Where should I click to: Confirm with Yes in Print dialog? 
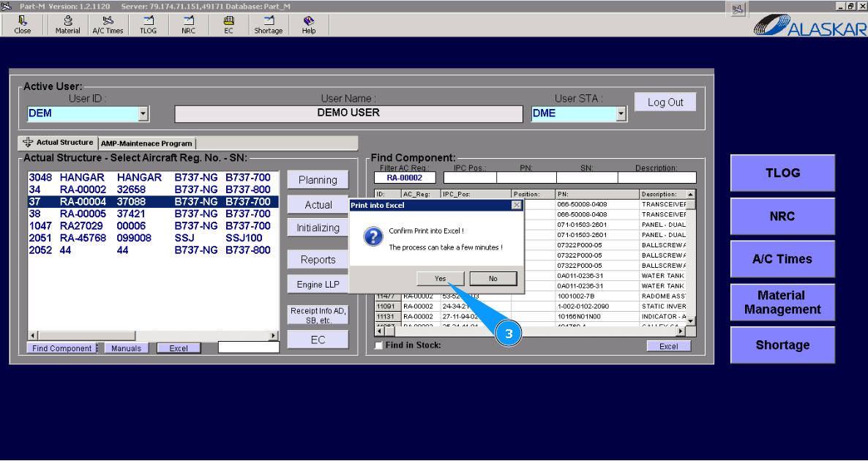(x=440, y=279)
